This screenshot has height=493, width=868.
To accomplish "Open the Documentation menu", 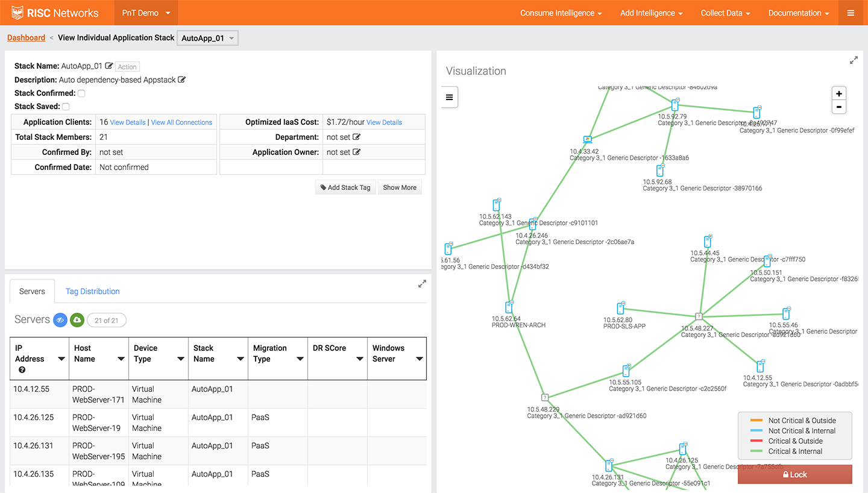I will [x=799, y=13].
